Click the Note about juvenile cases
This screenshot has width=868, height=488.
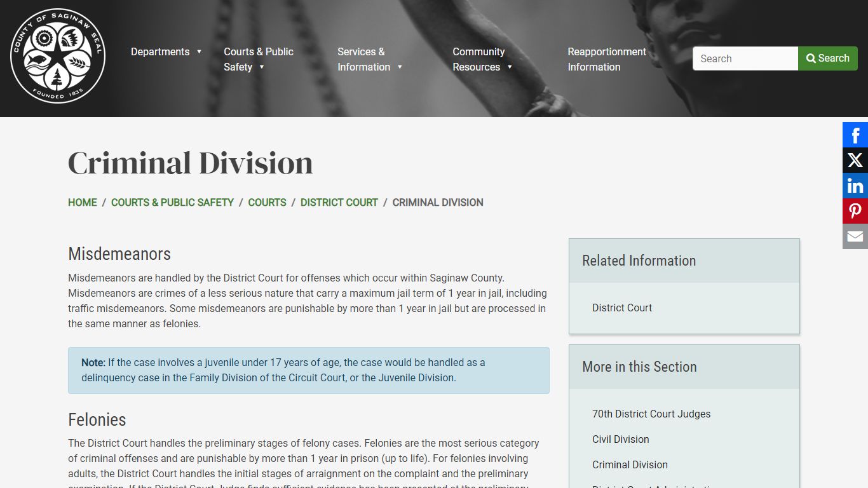309,370
